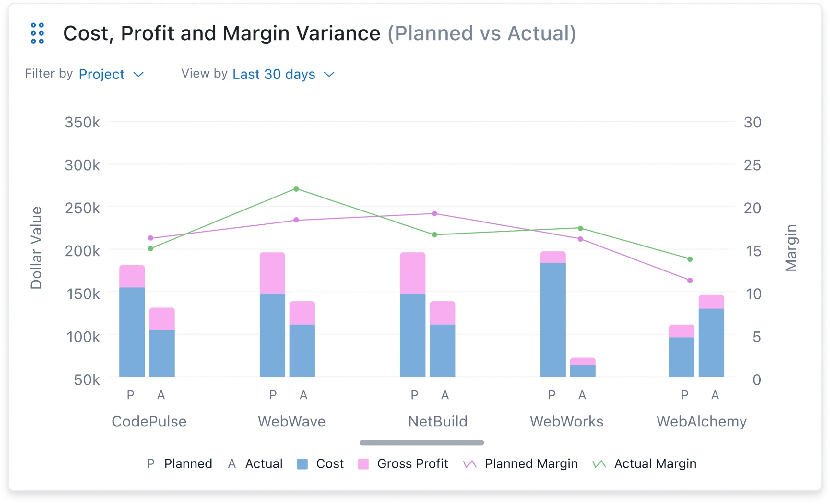The height and width of the screenshot is (504, 830).
Task: Toggle the Gross Profit pink legend swatch
Action: [x=363, y=464]
